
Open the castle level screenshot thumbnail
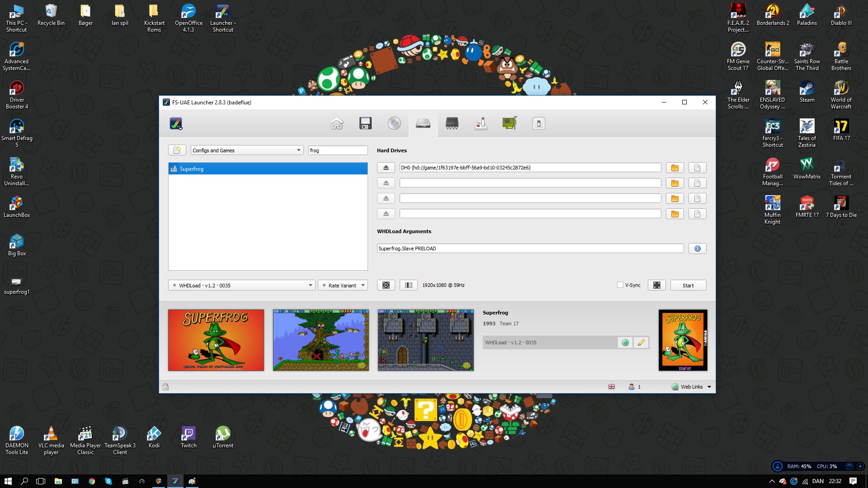[426, 340]
